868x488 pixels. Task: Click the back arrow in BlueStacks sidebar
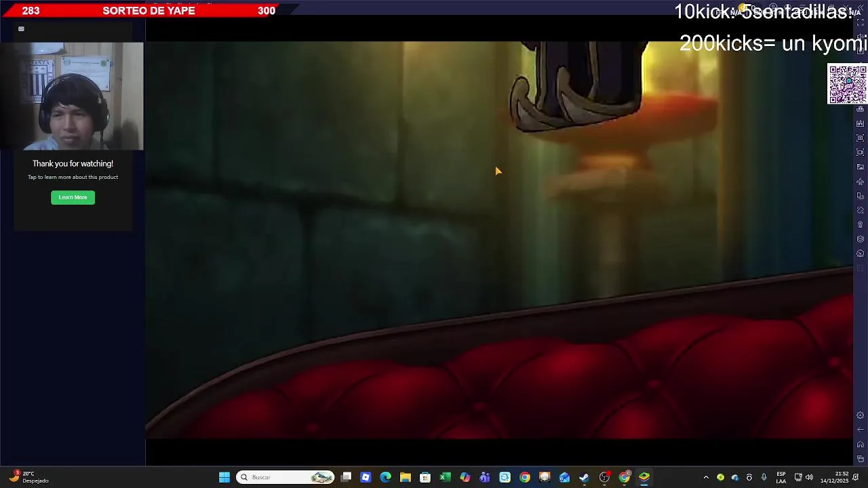[x=861, y=430]
